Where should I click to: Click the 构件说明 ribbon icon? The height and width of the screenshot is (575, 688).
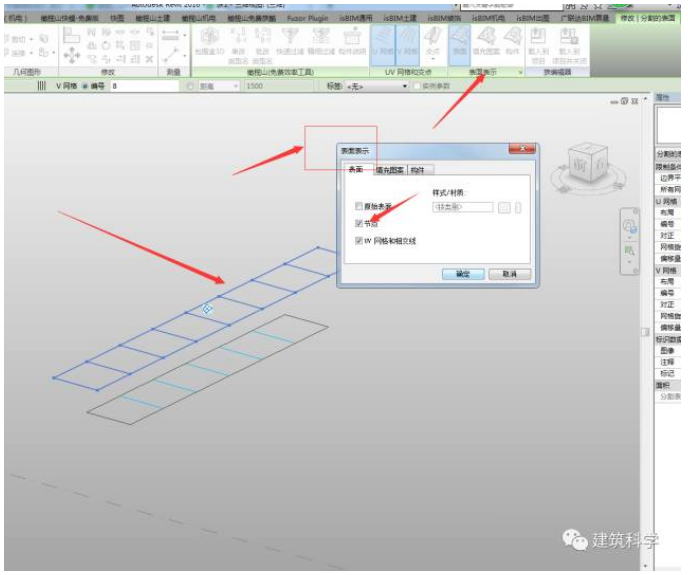[352, 36]
